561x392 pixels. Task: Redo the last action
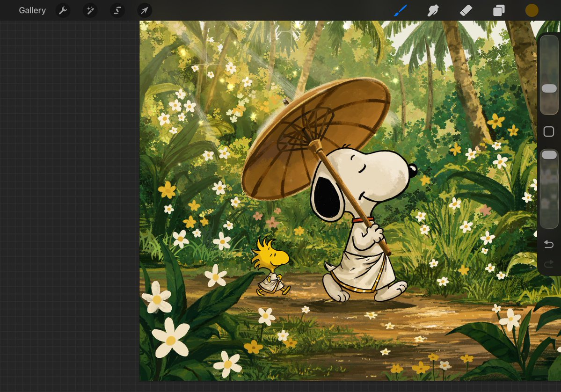click(548, 264)
